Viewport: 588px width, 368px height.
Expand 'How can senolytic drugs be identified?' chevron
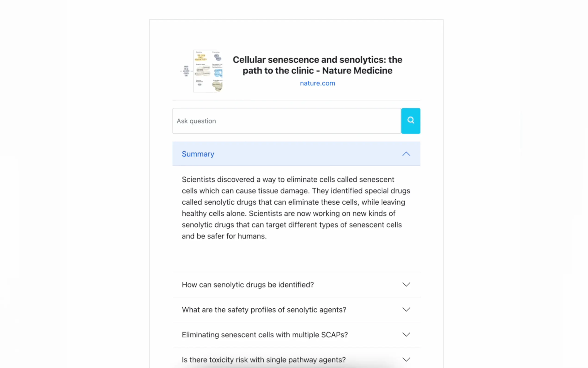click(406, 285)
